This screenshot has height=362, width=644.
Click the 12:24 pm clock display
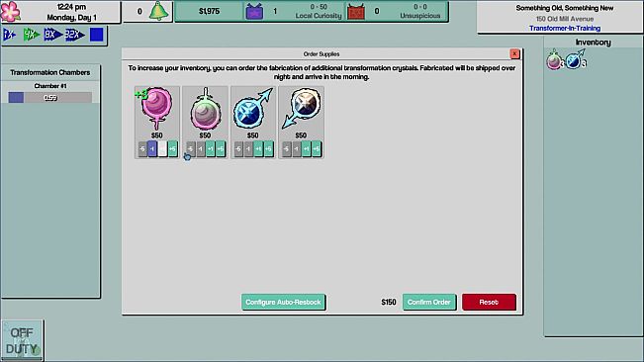point(71,7)
